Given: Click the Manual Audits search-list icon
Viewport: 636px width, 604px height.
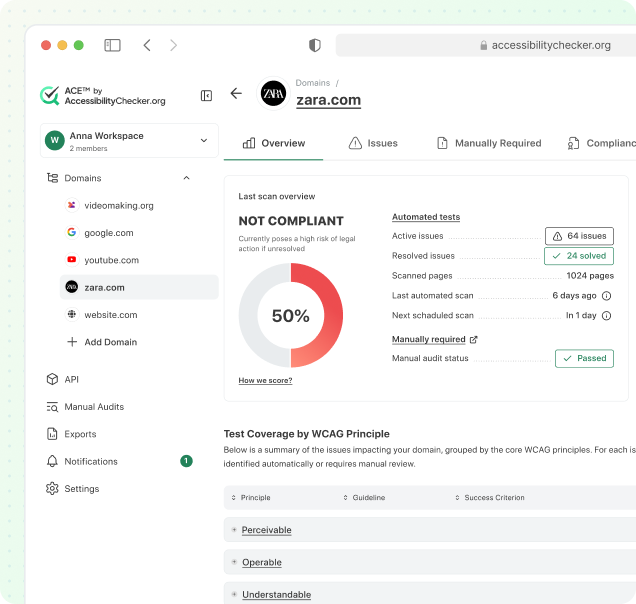Looking at the screenshot, I should [x=52, y=407].
